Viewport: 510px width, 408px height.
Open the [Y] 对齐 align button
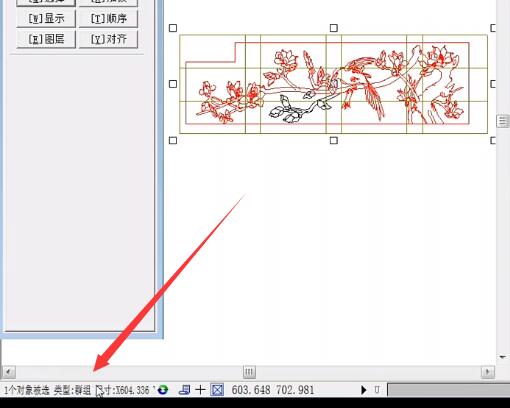(108, 39)
